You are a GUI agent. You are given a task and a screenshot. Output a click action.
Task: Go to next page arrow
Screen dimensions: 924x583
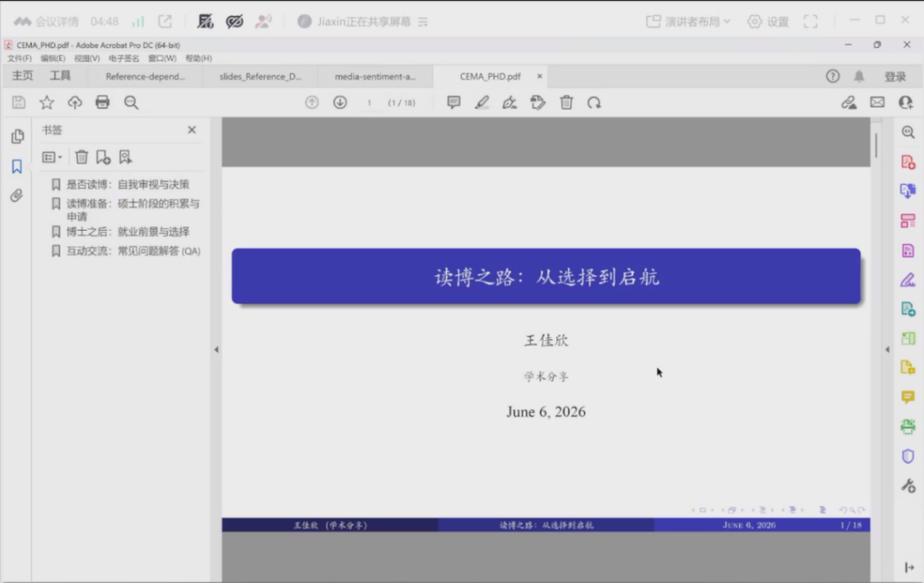click(x=340, y=103)
